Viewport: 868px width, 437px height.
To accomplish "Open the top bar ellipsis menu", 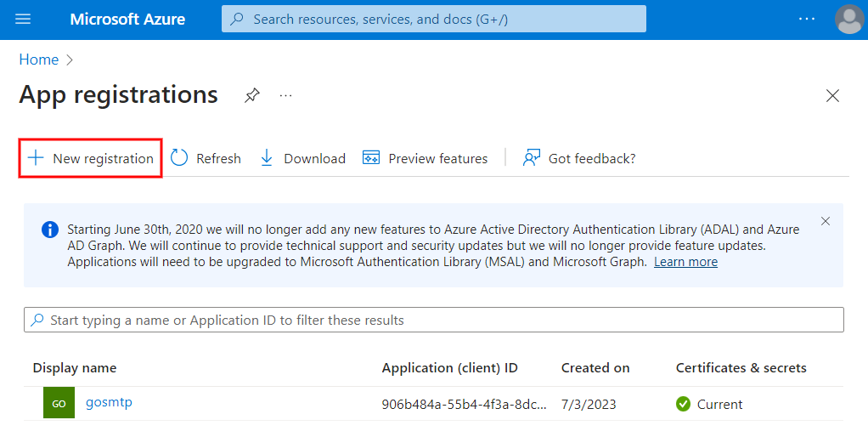I will [807, 19].
